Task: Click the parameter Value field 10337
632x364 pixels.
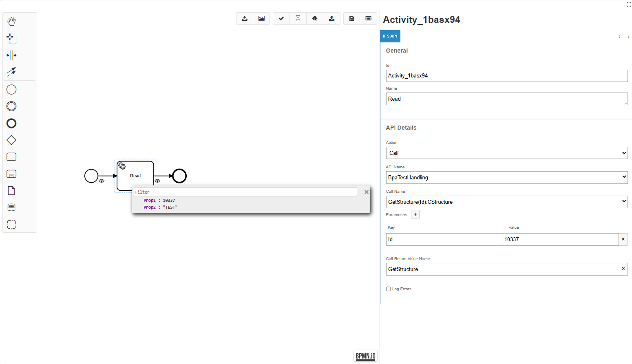Action: [560, 239]
